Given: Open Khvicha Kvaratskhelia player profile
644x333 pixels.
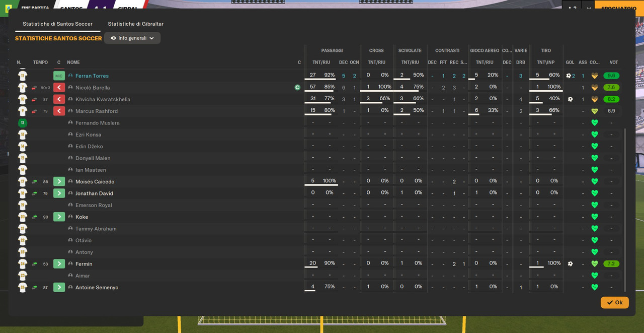Looking at the screenshot, I should [x=103, y=99].
